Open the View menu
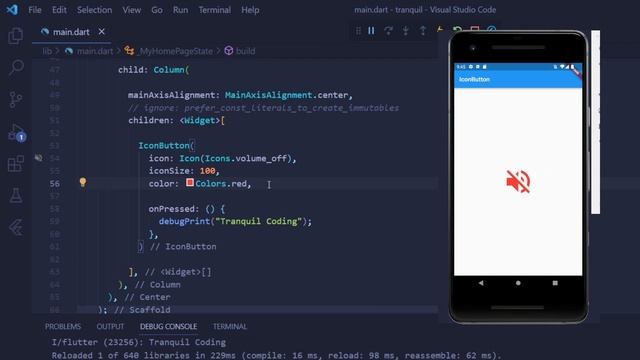This screenshot has width=640, height=360. (x=131, y=10)
